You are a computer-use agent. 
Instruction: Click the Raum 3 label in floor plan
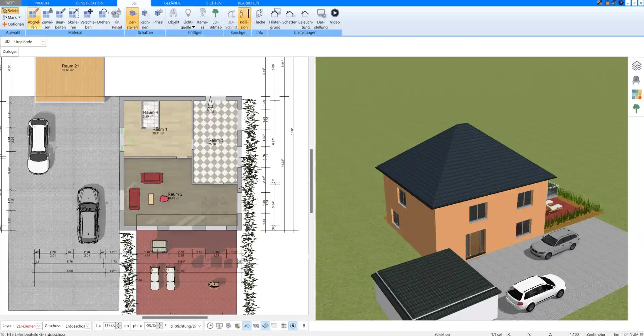tap(216, 140)
